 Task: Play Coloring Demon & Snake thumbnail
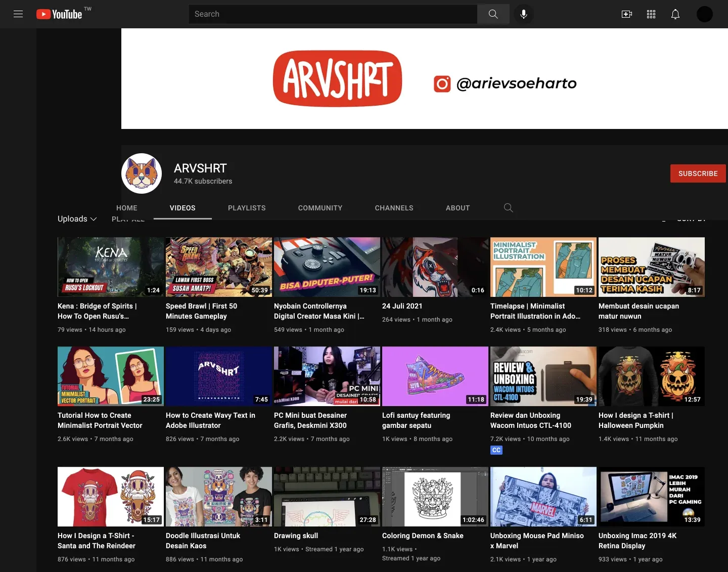coord(435,497)
